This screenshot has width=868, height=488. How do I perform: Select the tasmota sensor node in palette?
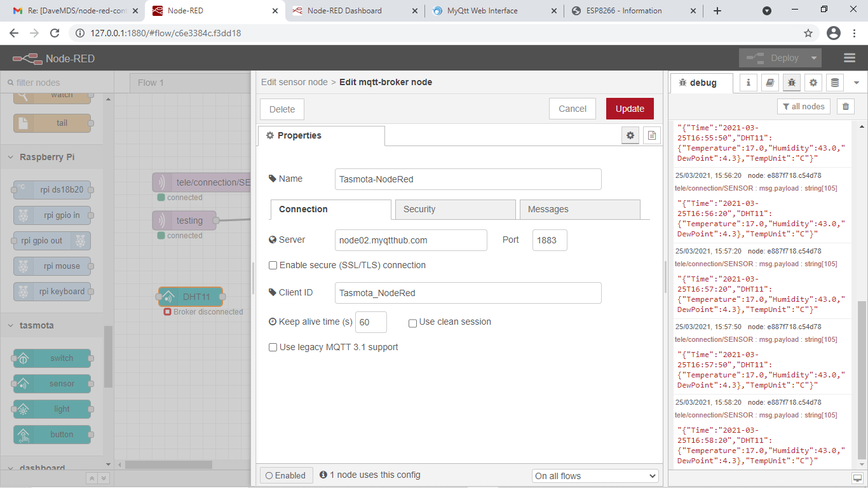coord(53,383)
